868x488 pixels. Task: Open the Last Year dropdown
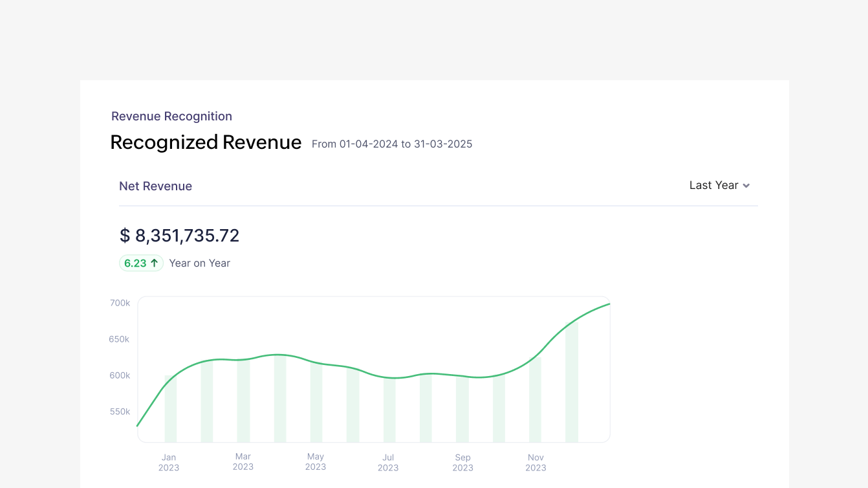pos(713,185)
